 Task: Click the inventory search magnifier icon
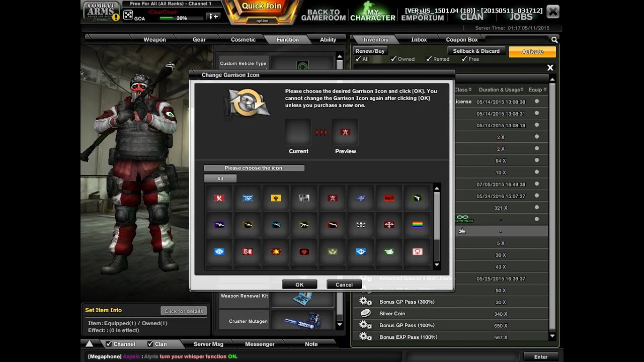554,40
